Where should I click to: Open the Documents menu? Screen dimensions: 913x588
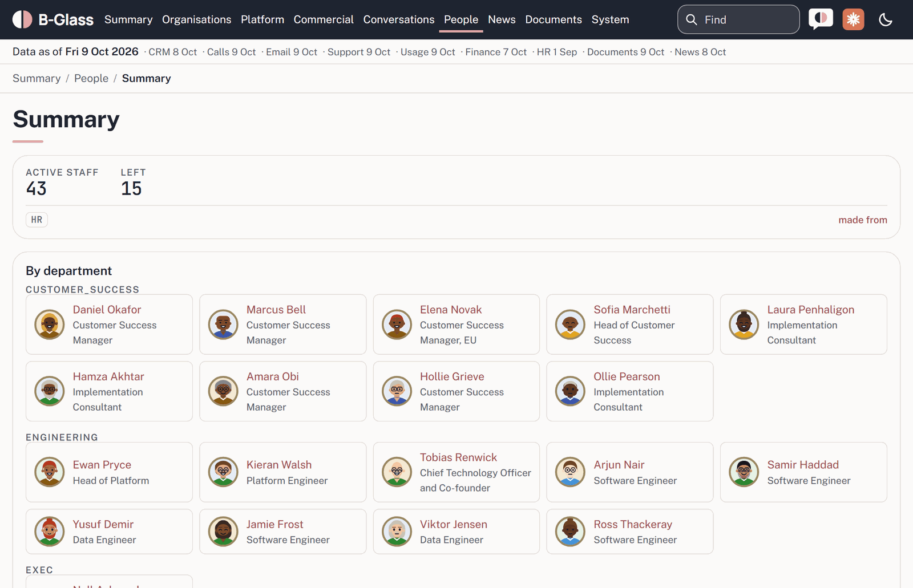coord(554,19)
